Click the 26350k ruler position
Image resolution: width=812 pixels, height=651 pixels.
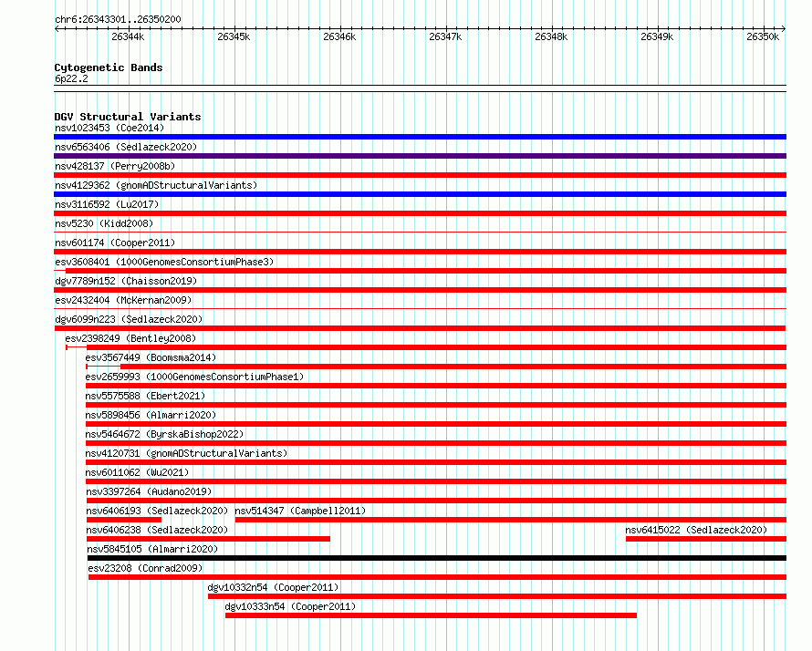click(763, 36)
